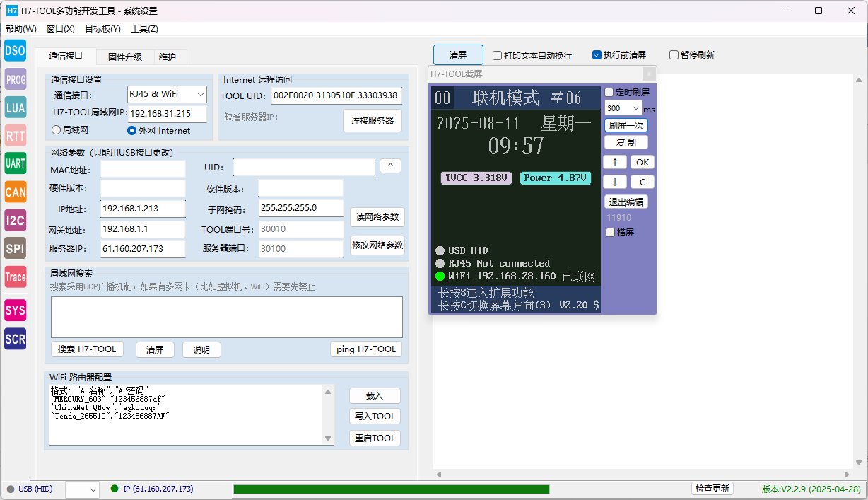The width and height of the screenshot is (868, 500).
Task: Open the 窗口(X) menu
Action: [61, 29]
